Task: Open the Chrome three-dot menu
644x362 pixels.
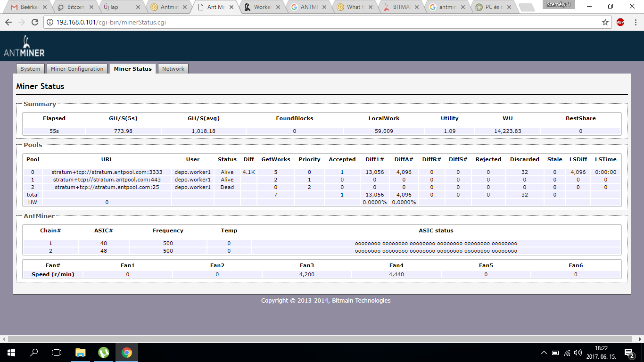Action: coord(635,22)
